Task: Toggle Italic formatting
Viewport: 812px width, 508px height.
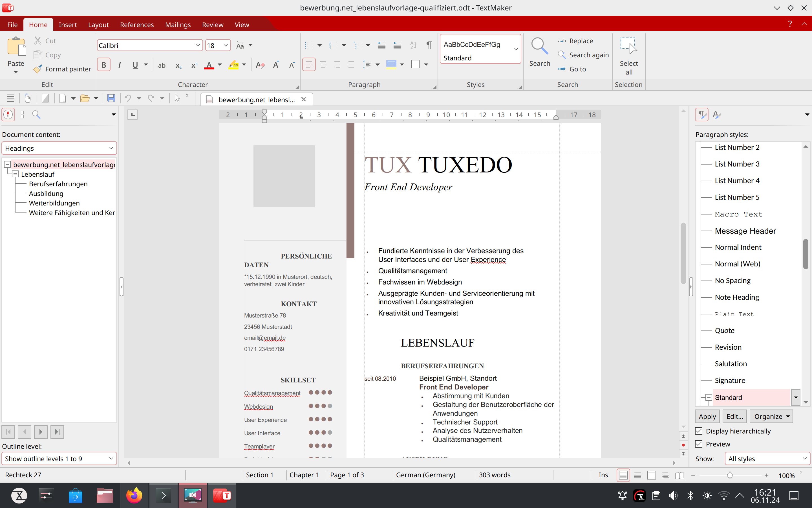Action: coord(120,65)
